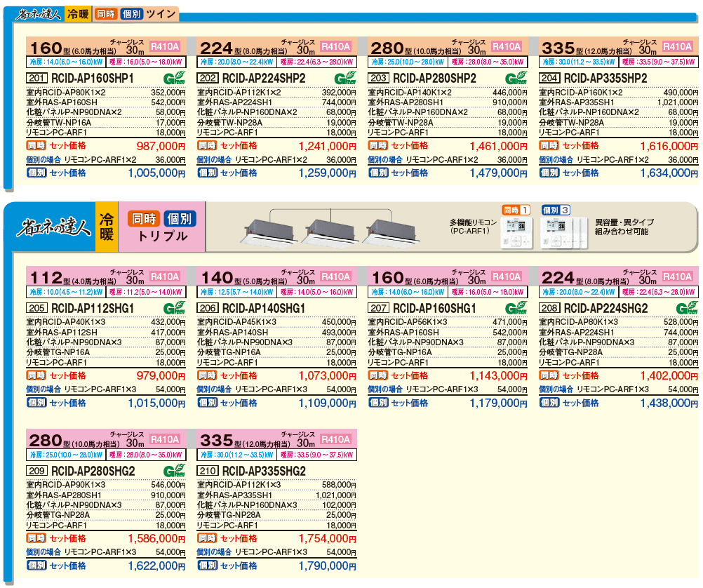The width and height of the screenshot is (703, 588).
Task: Click the individual set price 1,634,000円
Action: click(669, 173)
